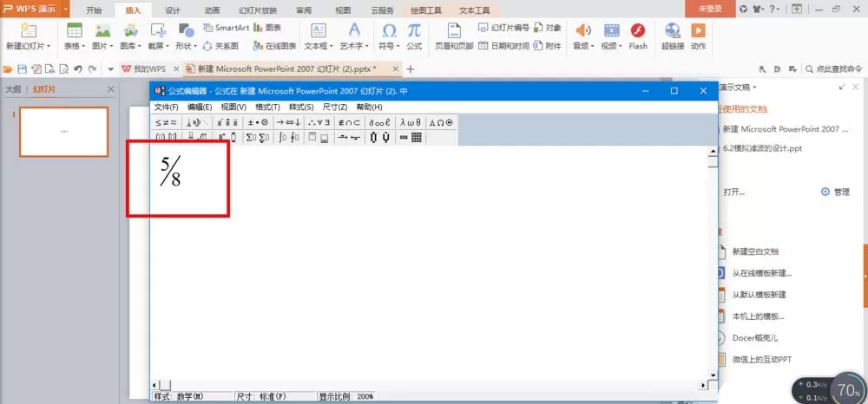
Task: Open fraction and radical templates palette
Action: [196, 138]
